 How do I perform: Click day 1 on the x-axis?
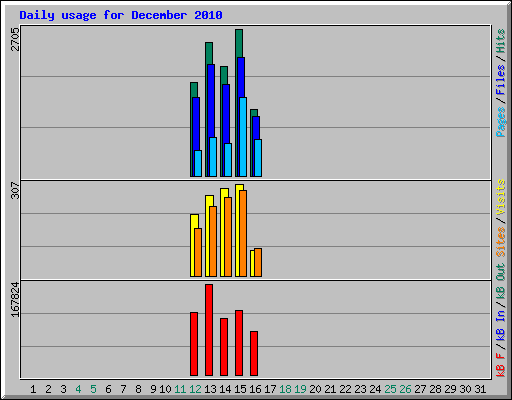click(x=33, y=389)
